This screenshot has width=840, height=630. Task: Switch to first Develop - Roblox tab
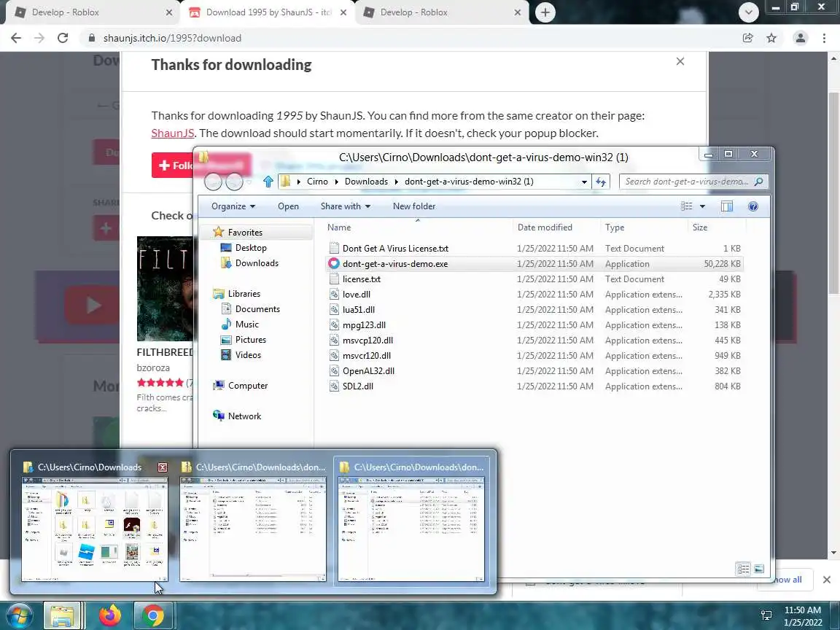coord(92,12)
